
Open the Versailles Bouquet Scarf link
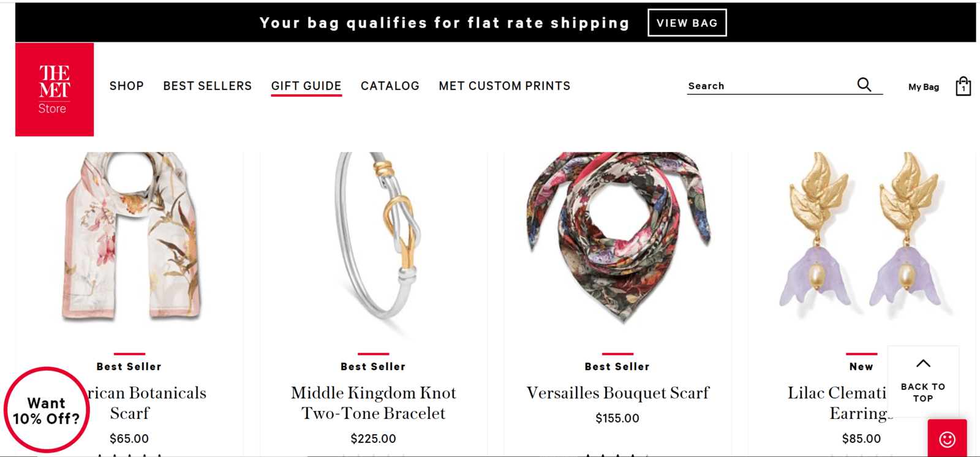point(617,393)
